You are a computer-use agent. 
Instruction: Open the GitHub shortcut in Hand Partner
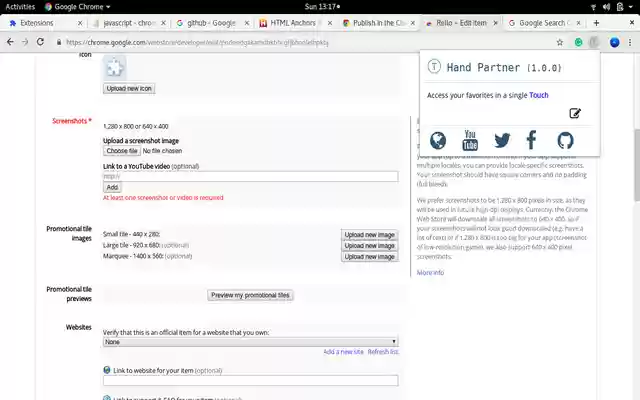coord(565,140)
